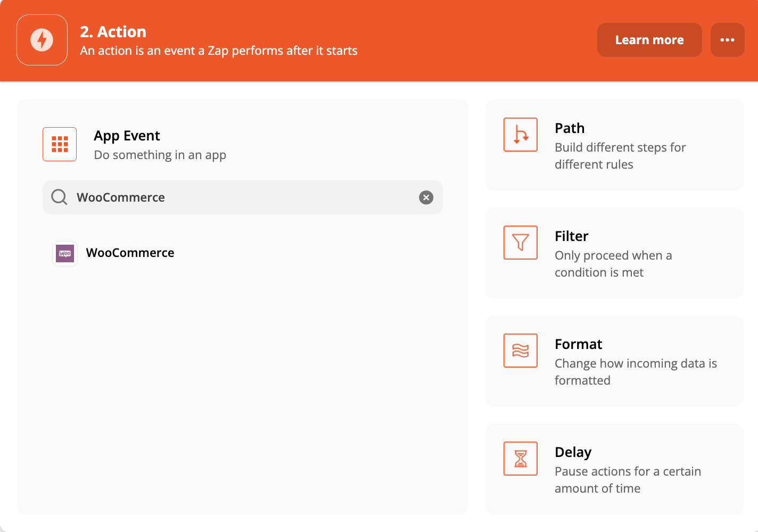This screenshot has height=532, width=758.
Task: Click the App Event grid icon
Action: coord(59,144)
